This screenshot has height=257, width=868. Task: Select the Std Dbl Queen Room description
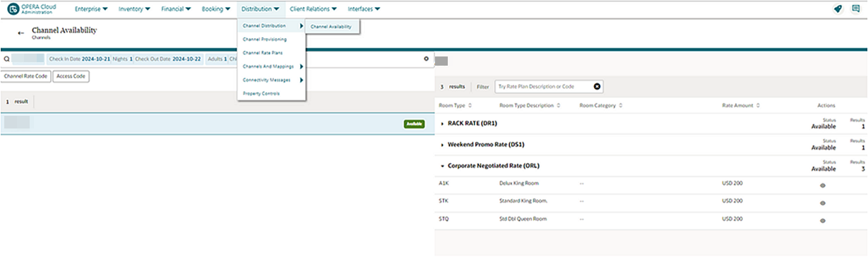tap(523, 218)
